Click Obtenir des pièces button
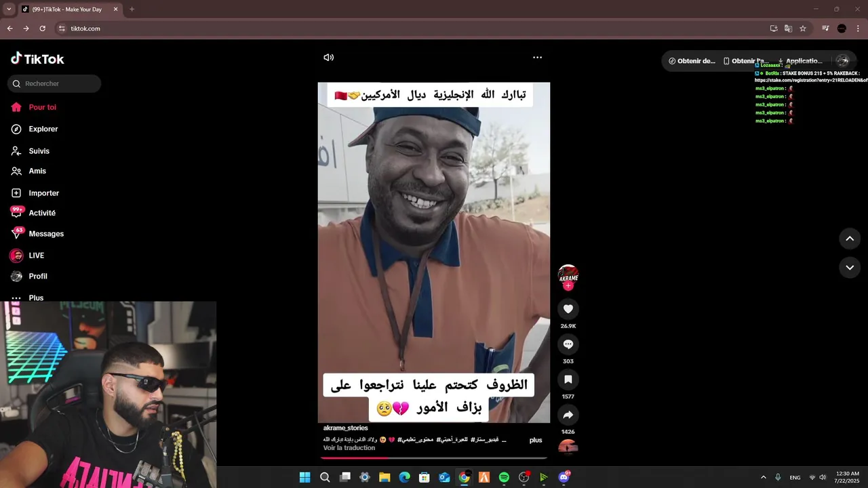This screenshot has height=488, width=868. 692,61
